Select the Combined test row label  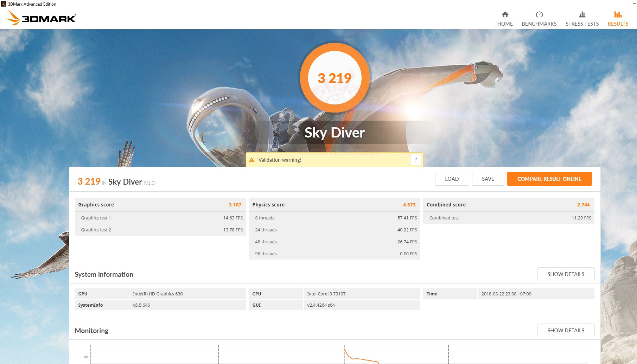444,218
